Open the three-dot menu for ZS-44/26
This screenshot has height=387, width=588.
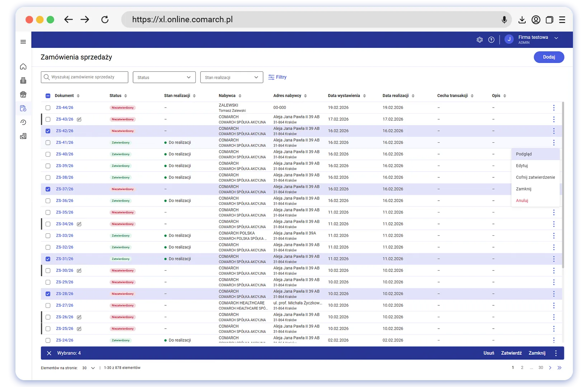(554, 107)
